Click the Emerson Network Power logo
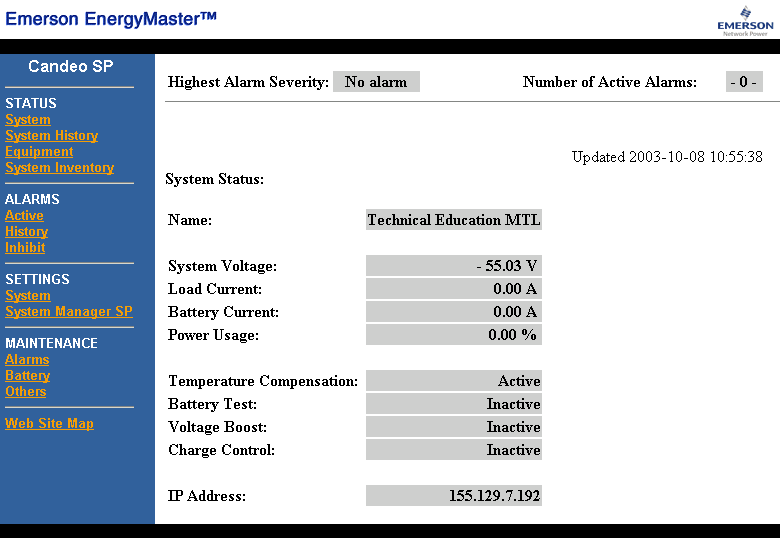Viewport: 780px width, 538px height. pos(745,21)
